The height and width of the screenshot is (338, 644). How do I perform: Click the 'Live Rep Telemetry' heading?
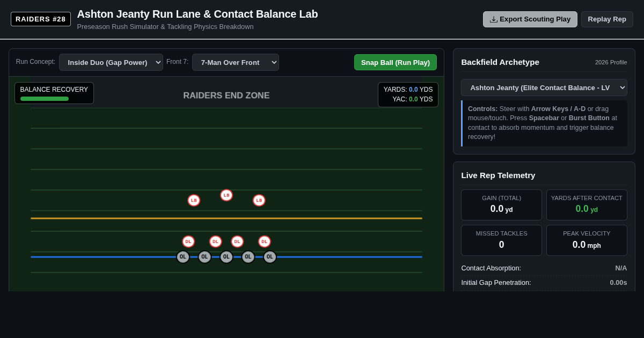click(x=498, y=175)
